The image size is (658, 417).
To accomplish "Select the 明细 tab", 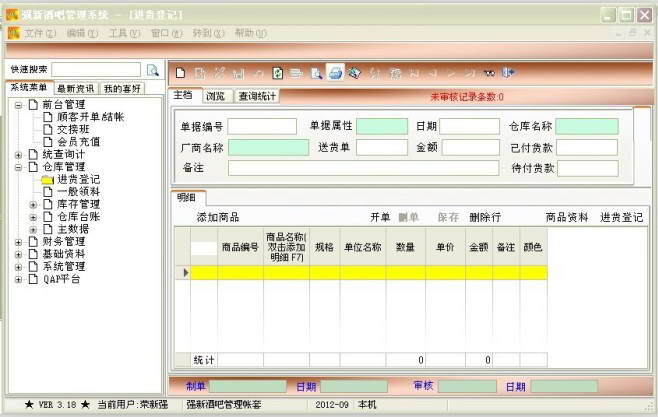I will point(186,198).
